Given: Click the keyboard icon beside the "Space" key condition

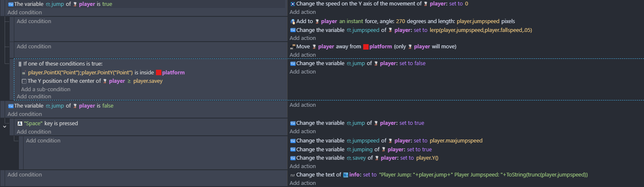Looking at the screenshot, I should (x=20, y=124).
